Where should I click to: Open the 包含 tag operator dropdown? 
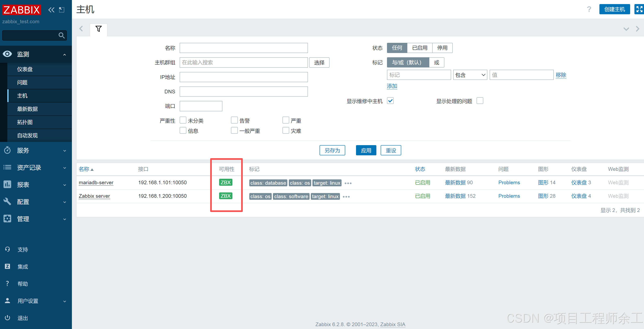[x=470, y=75]
